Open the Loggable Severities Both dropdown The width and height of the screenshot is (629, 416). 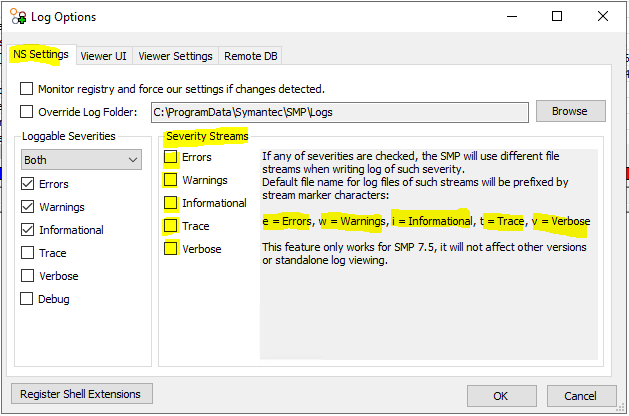pyautogui.click(x=81, y=160)
